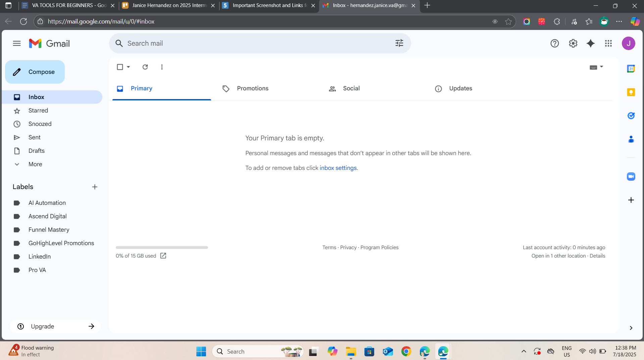This screenshot has width=644, height=360.
Task: Click the storage usage progress bar
Action: point(162,248)
